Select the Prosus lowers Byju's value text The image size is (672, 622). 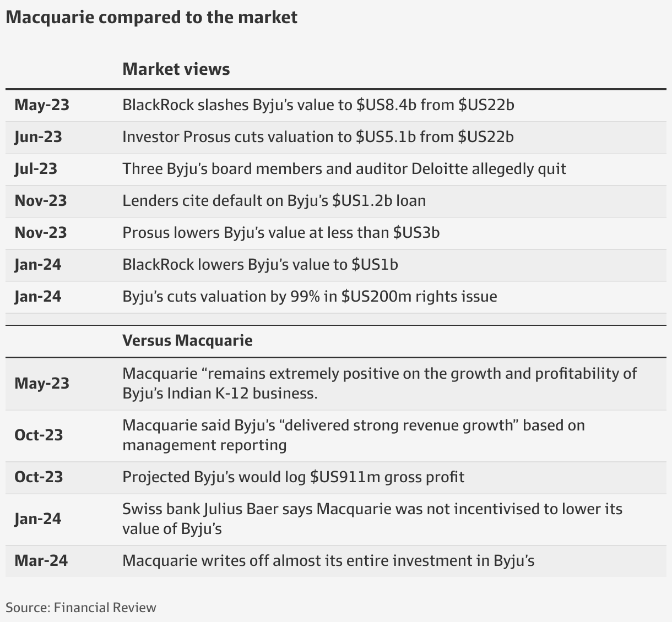click(x=281, y=232)
